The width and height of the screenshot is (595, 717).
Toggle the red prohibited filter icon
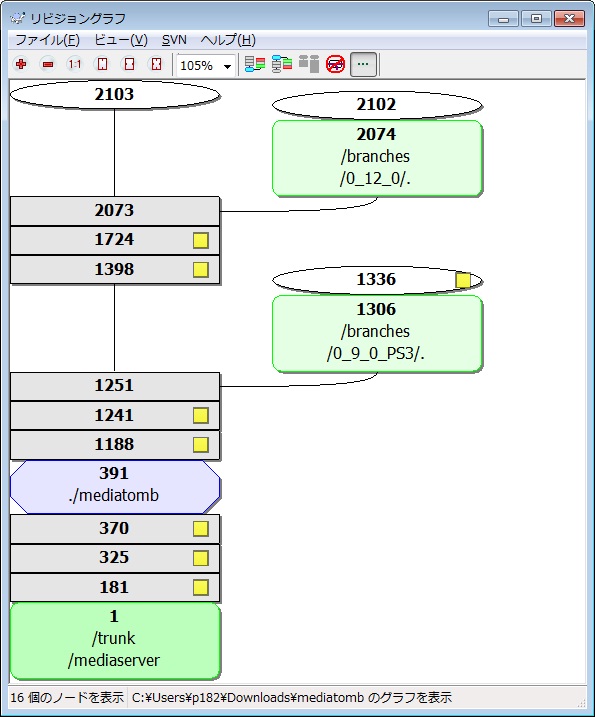(x=335, y=64)
